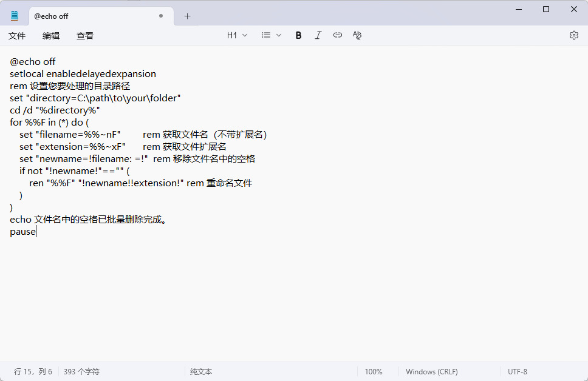This screenshot has width=588, height=381.
Task: Click the 100% zoom level in status bar
Action: click(374, 371)
